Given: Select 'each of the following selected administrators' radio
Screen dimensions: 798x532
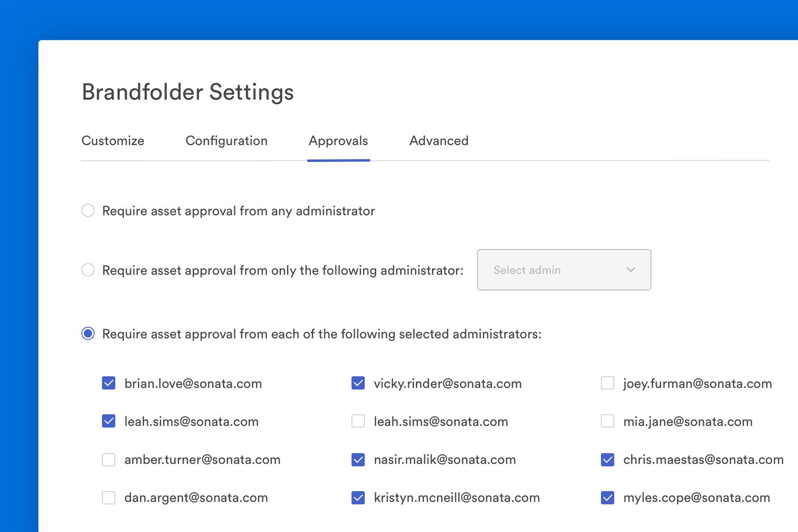Looking at the screenshot, I should coord(88,333).
